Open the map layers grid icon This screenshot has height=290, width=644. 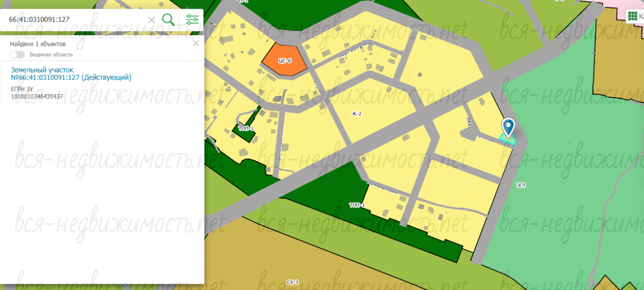tap(632, 16)
